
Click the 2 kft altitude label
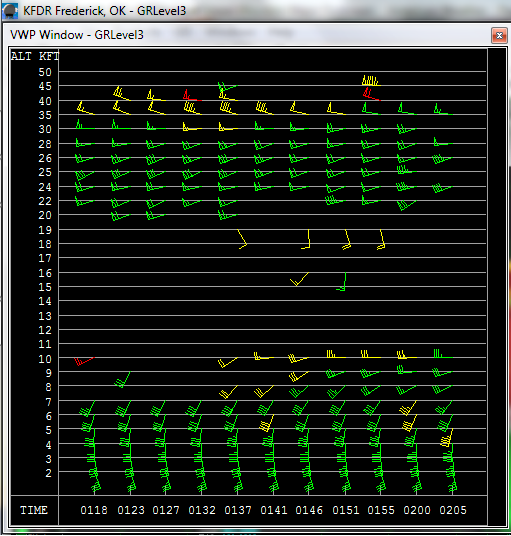click(48, 473)
